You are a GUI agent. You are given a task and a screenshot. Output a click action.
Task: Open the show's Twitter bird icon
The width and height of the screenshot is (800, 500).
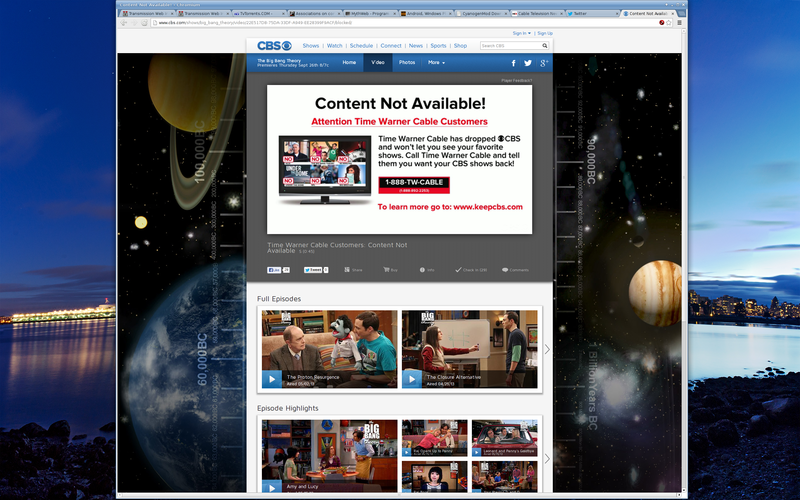tap(528, 63)
